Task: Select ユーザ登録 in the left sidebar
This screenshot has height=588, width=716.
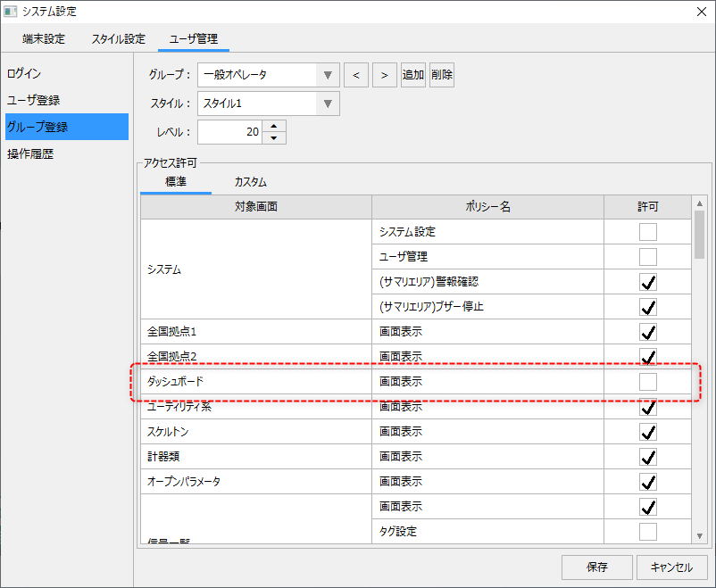Action: [34, 100]
